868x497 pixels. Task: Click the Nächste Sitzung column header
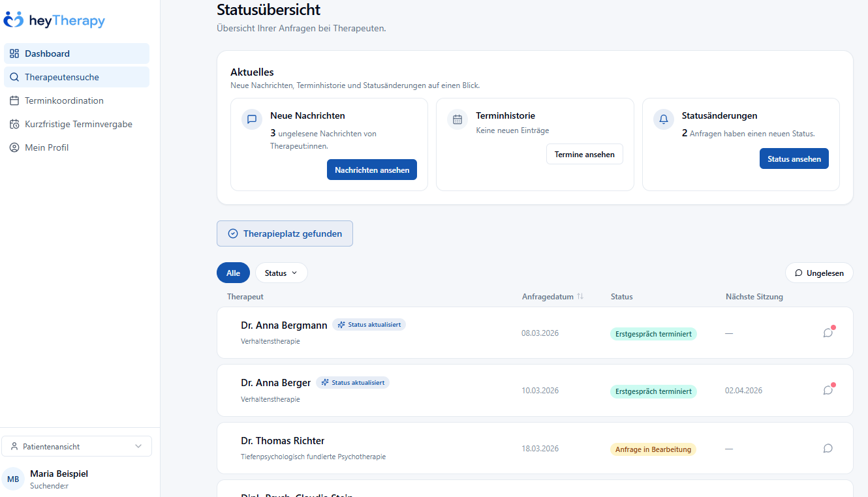click(754, 296)
